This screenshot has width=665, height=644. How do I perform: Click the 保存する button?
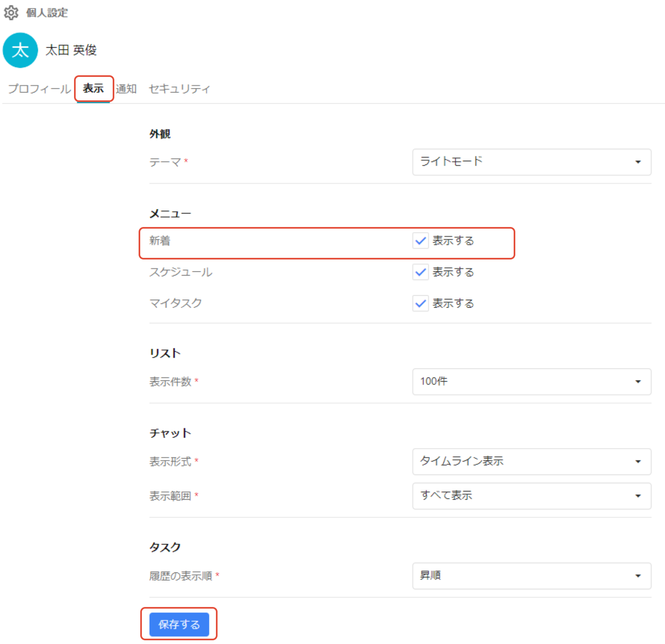[179, 624]
